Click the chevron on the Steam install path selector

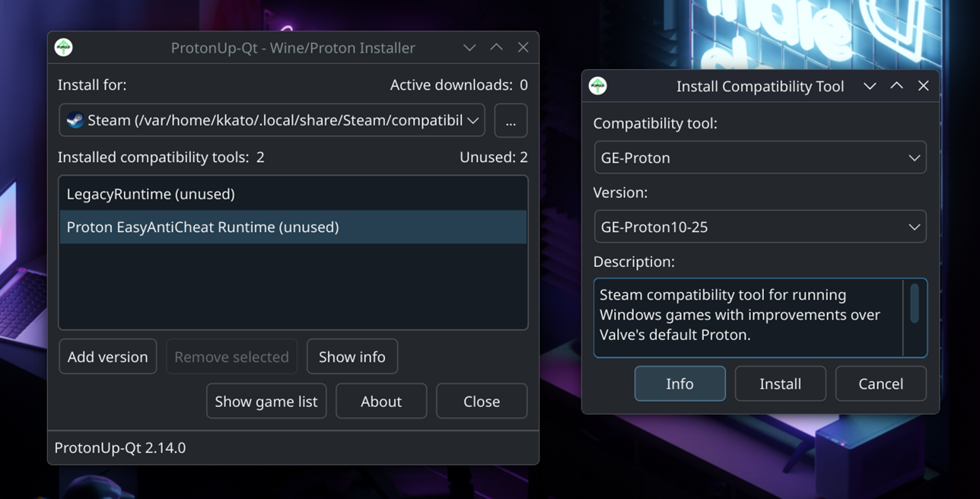click(x=475, y=119)
